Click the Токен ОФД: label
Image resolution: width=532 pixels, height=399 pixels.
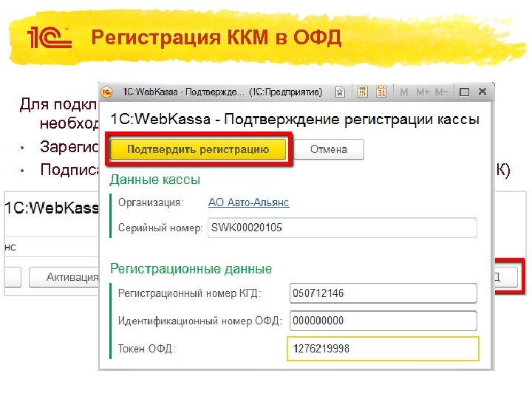click(146, 349)
